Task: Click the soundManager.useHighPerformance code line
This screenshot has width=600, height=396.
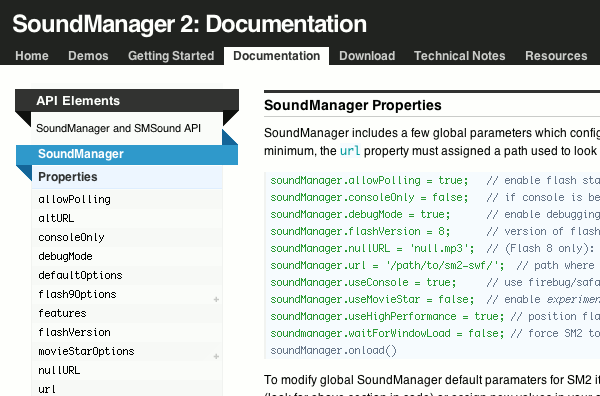Action: click(435, 316)
